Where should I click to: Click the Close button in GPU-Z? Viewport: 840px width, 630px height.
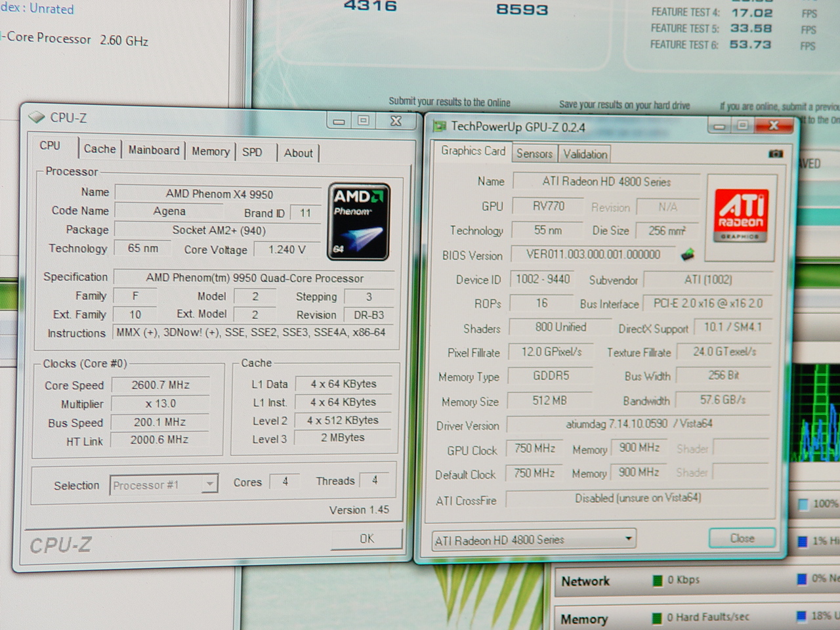click(x=742, y=538)
